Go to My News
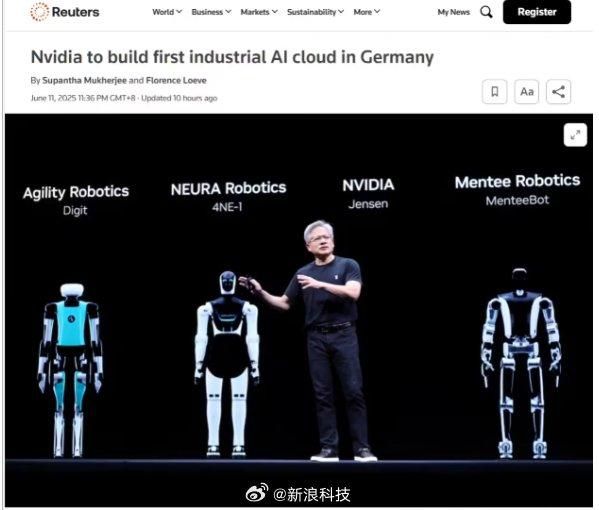 [453, 12]
